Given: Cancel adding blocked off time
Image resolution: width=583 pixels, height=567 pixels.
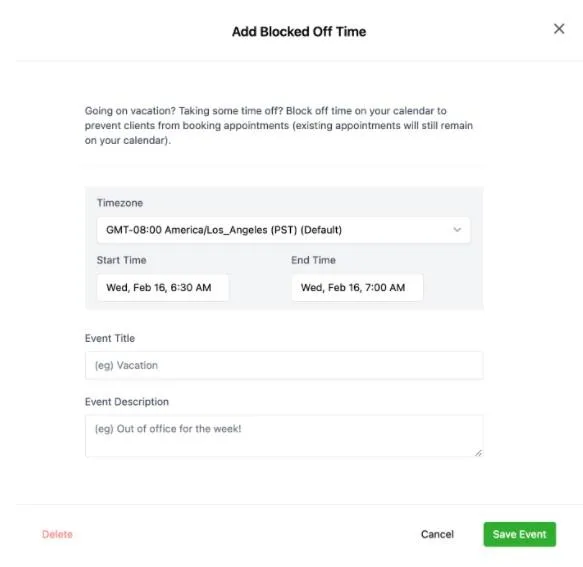Looking at the screenshot, I should (x=437, y=534).
